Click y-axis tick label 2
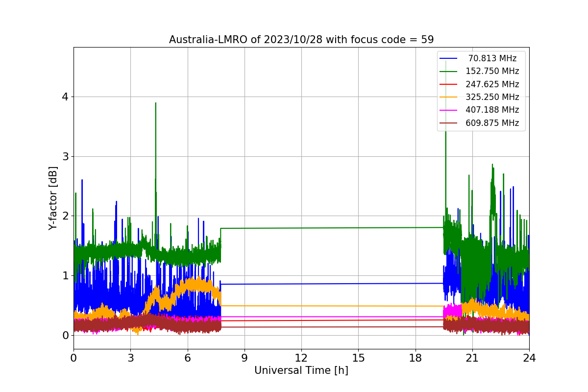The width and height of the screenshot is (588, 392). tap(65, 216)
